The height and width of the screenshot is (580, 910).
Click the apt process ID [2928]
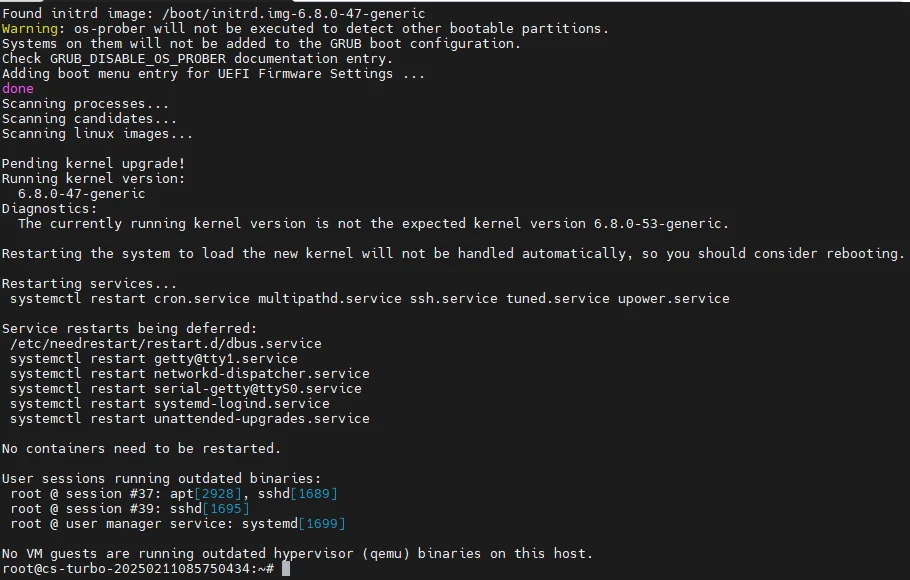(x=222, y=493)
